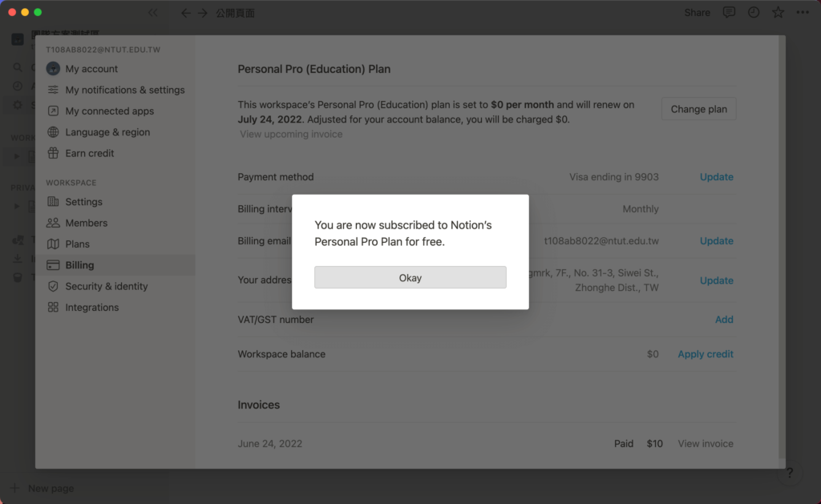The image size is (821, 504).
Task: Open the three-dots page menu
Action: 803,12
